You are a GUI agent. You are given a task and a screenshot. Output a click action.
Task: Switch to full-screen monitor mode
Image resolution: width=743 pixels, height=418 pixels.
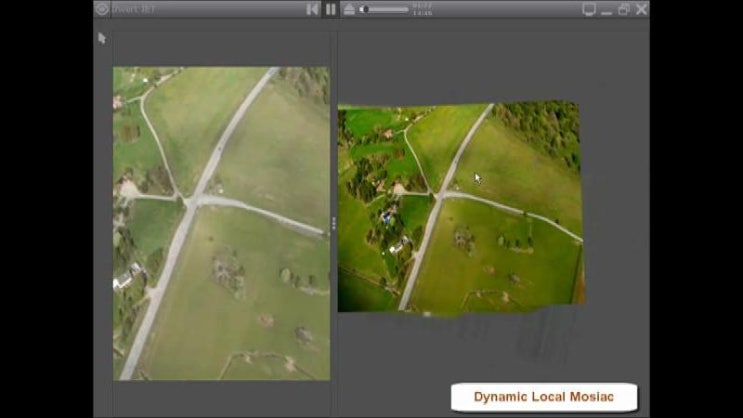(589, 9)
